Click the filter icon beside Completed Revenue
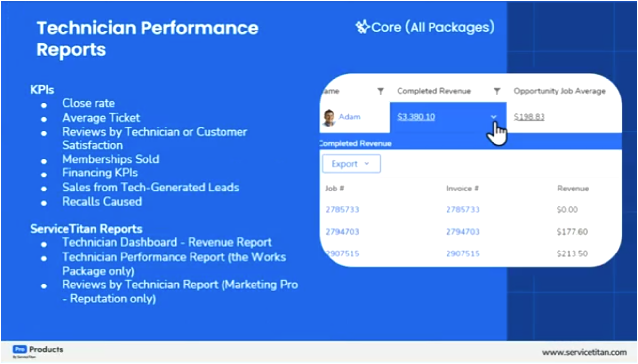This screenshot has width=638, height=364. click(497, 91)
